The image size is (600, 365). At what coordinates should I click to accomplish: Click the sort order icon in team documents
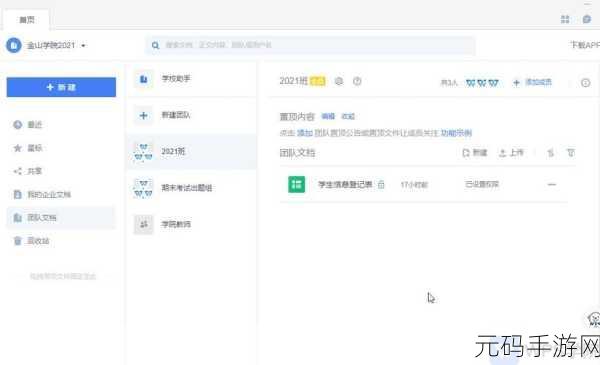click(550, 153)
